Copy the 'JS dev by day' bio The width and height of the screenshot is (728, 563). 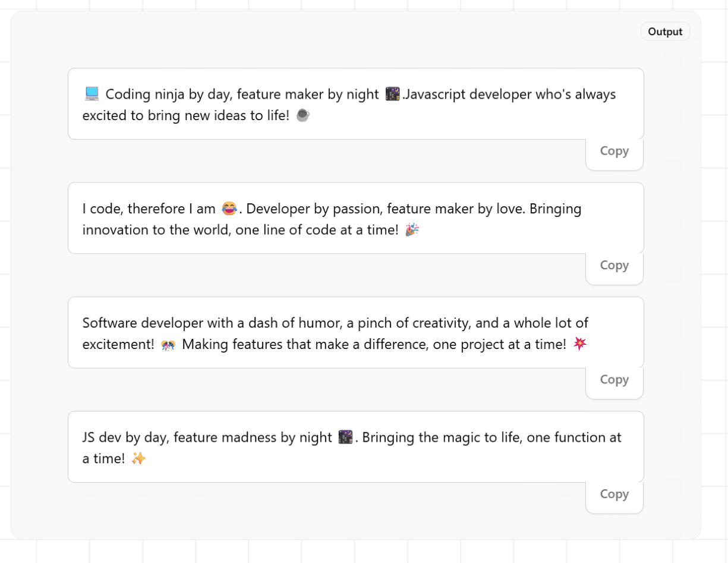(x=614, y=494)
